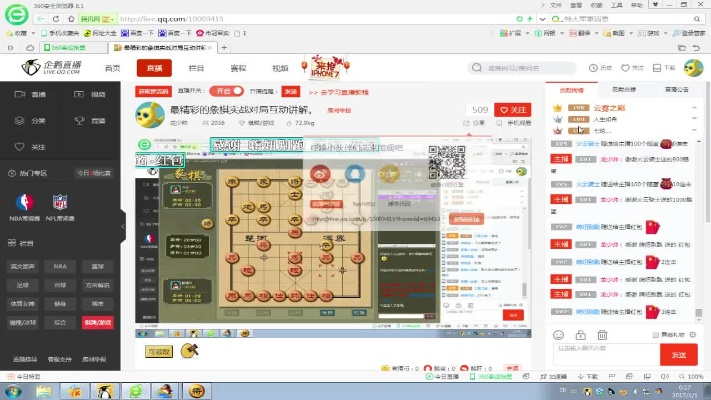Click the red 发送 reminder button
This screenshot has width=711, height=400.
[x=291, y=92]
